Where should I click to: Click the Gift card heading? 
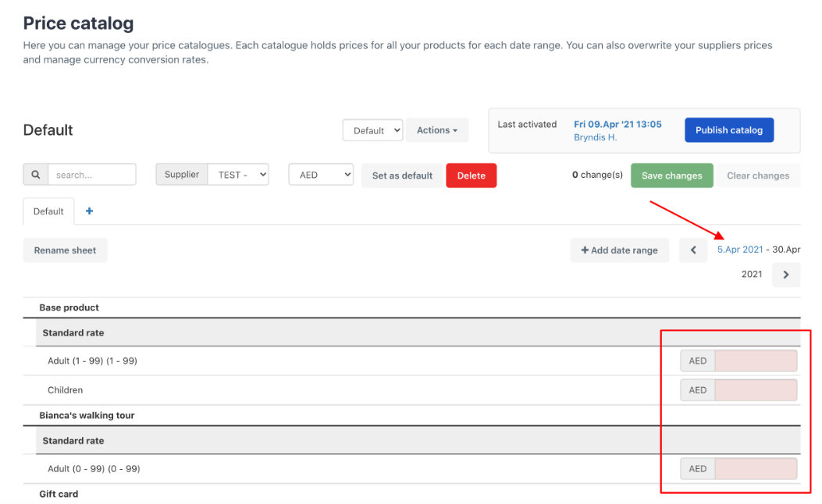(59, 494)
